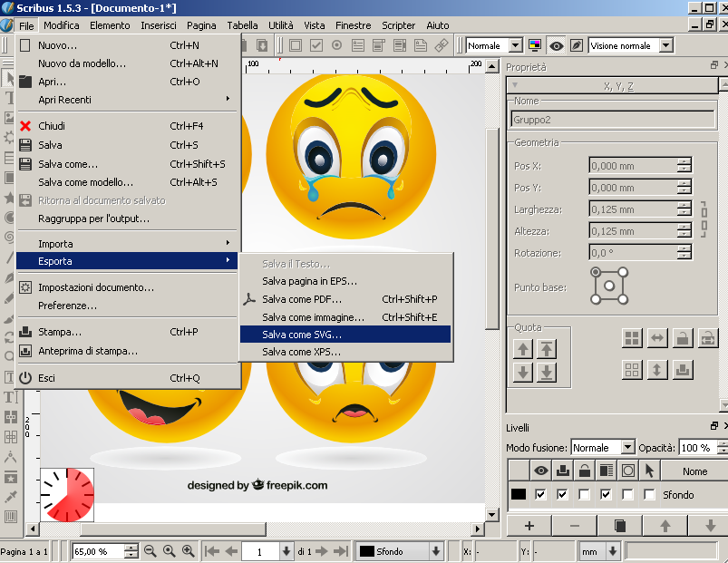Choose Salva come SVG export option

coord(345,335)
